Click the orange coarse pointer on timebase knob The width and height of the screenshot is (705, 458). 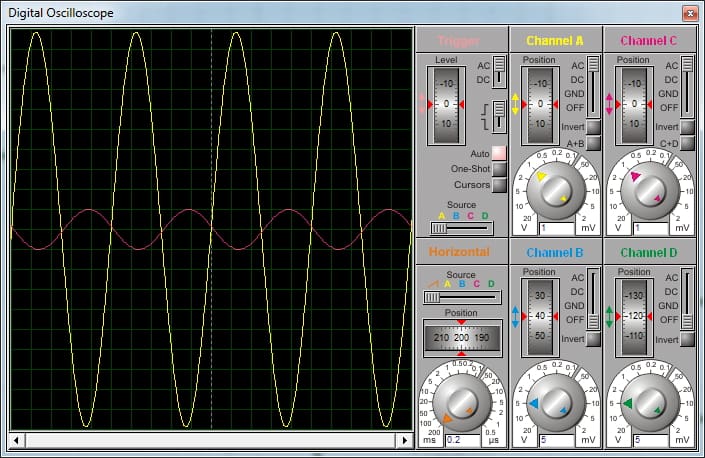pos(447,419)
